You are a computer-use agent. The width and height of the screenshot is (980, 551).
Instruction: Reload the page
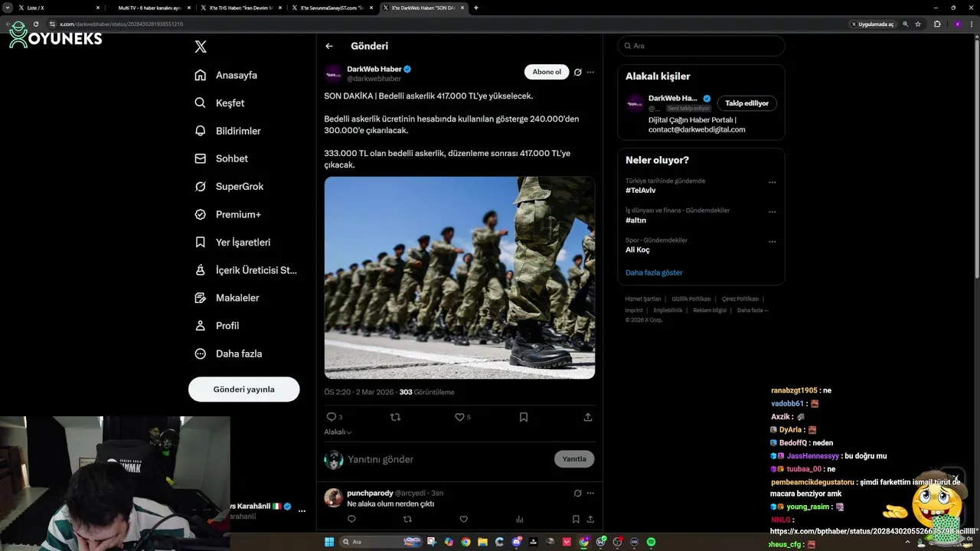click(35, 24)
